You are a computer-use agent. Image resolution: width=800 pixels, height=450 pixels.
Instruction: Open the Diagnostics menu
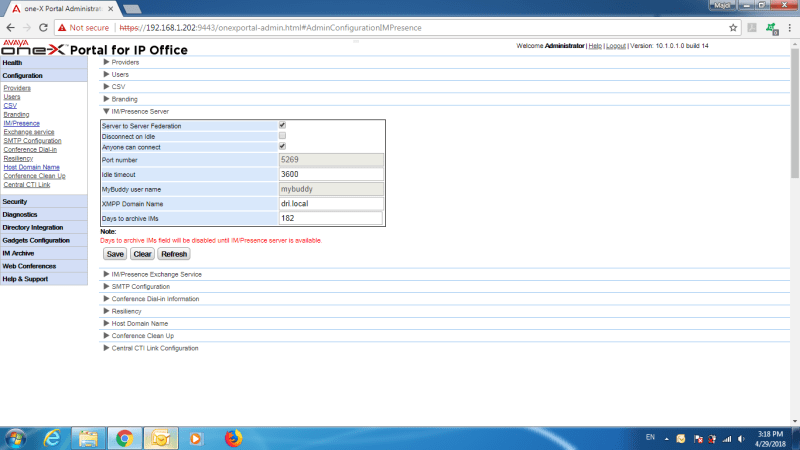pyautogui.click(x=43, y=215)
